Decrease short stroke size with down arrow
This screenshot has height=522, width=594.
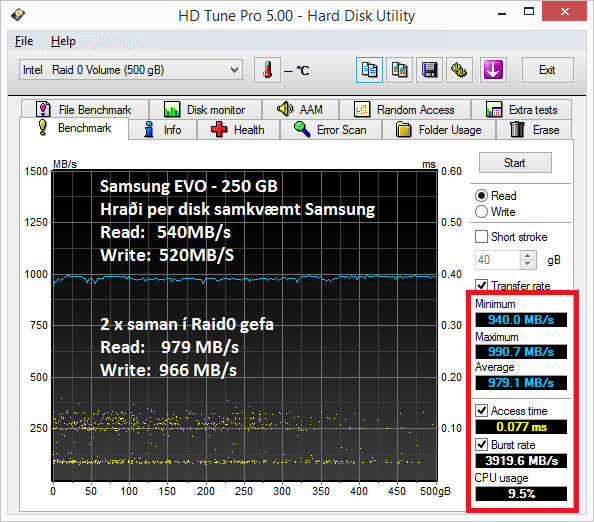point(528,264)
